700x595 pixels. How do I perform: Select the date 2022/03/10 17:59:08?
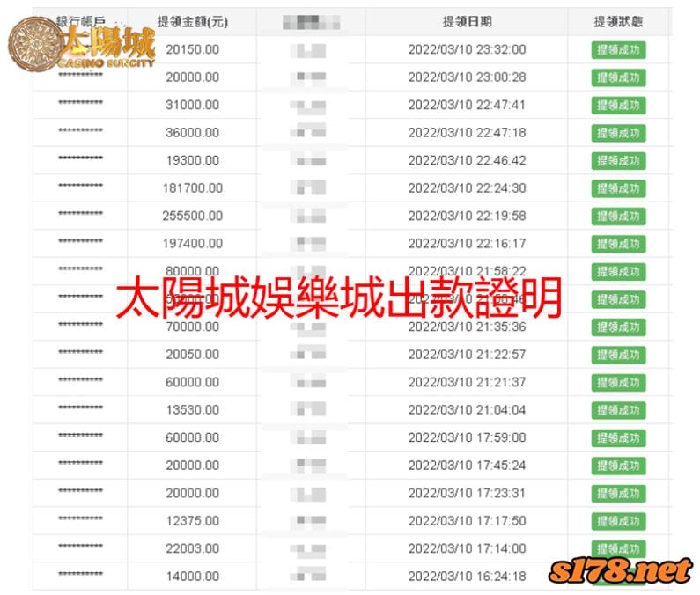tap(467, 437)
